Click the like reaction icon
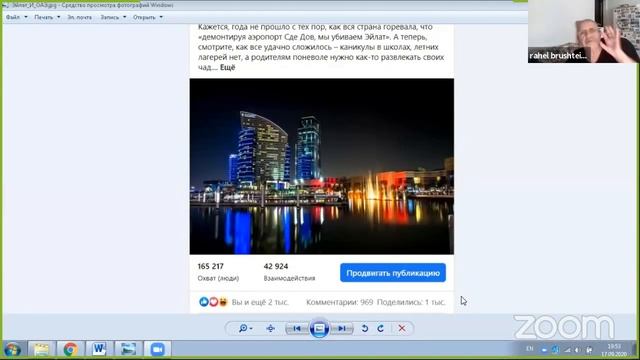Screen dimensions: 640x360 204,302
